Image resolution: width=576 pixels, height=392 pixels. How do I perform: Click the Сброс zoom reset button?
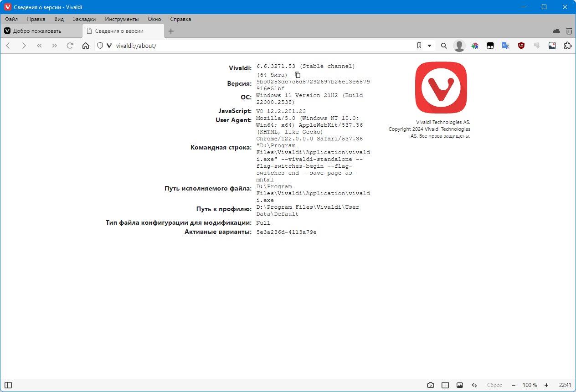494,385
